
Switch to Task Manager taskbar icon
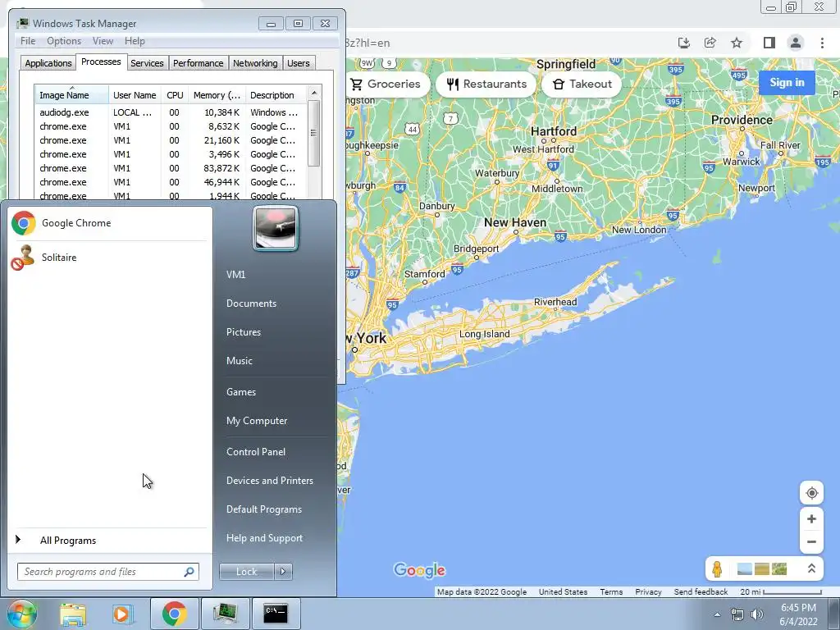[225, 614]
